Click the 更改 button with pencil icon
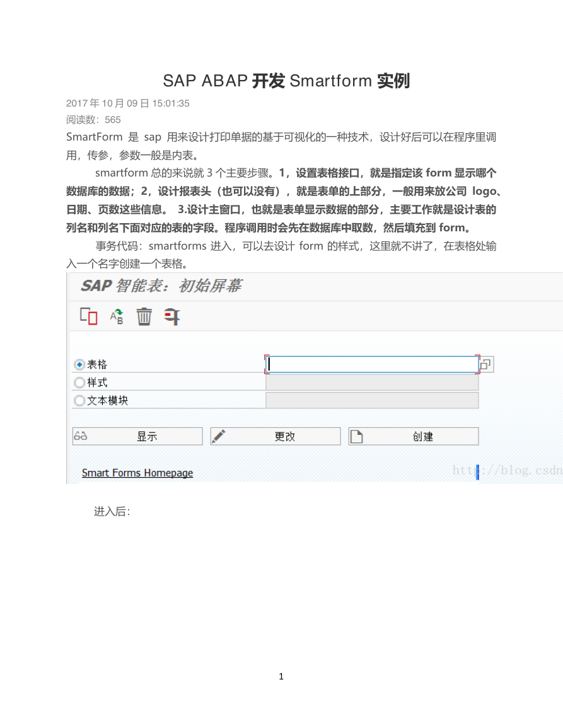Image resolution: width=563 pixels, height=728 pixels. tap(276, 436)
